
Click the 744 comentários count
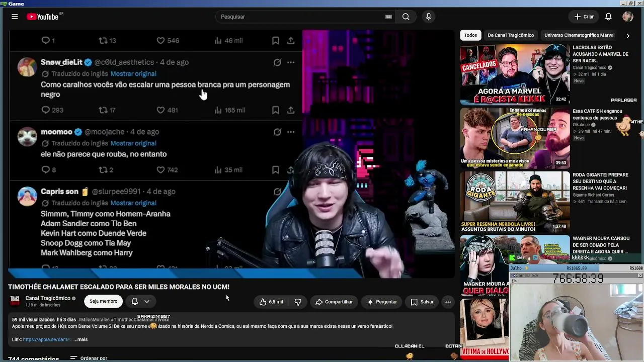coord(34,359)
